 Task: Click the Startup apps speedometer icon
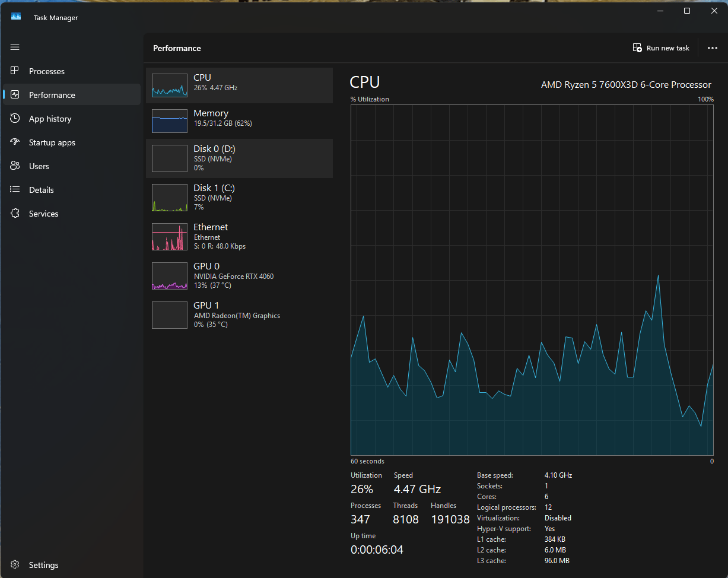(15, 142)
